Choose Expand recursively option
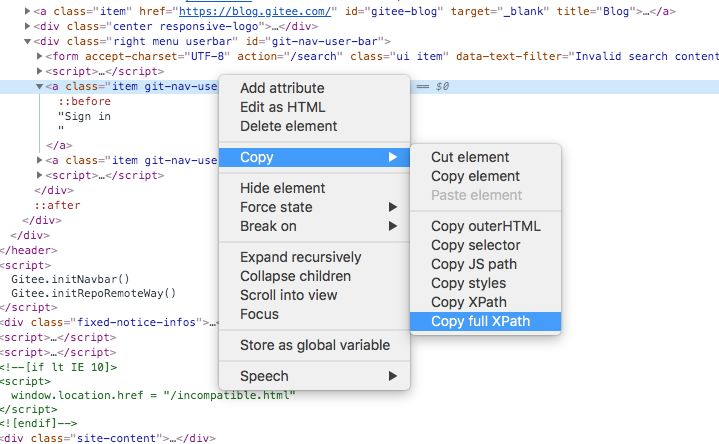This screenshot has width=719, height=444. click(x=302, y=257)
